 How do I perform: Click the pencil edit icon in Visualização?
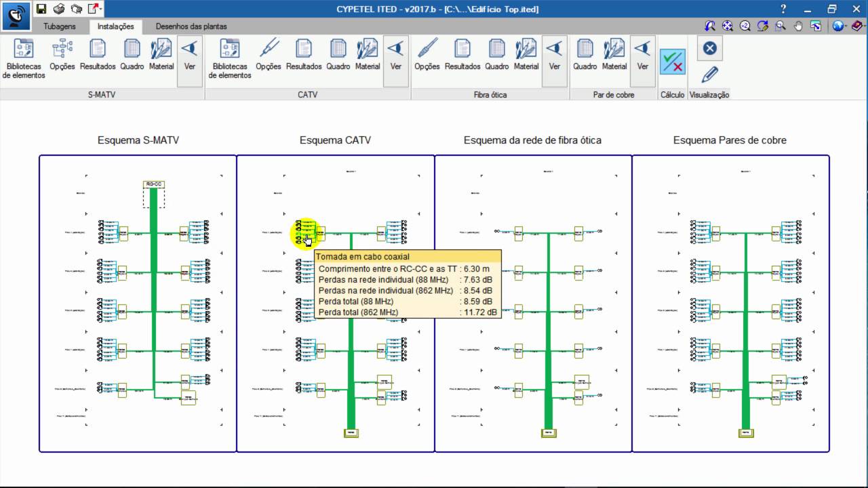709,75
